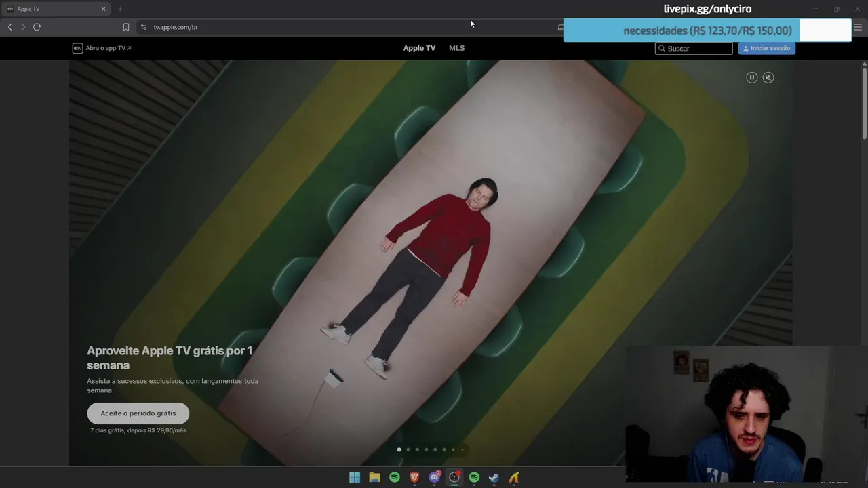Focus the Buscar search field
Viewport: 868px width, 488px height.
[694, 49]
